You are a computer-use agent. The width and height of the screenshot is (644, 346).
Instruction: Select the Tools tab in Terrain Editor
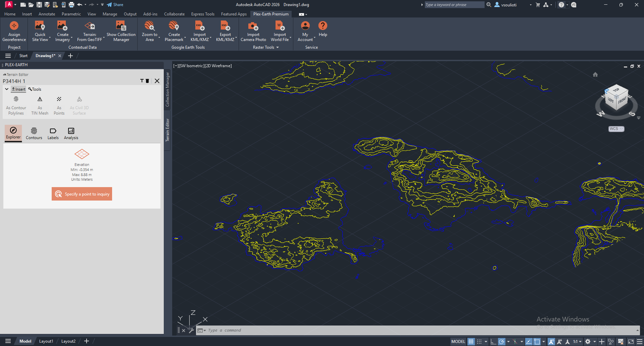click(x=35, y=89)
